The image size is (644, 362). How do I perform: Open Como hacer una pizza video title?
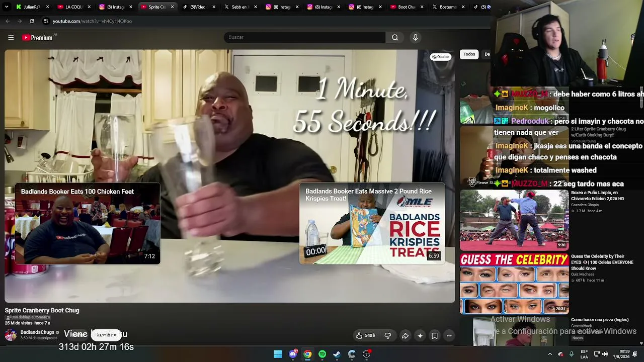600,320
